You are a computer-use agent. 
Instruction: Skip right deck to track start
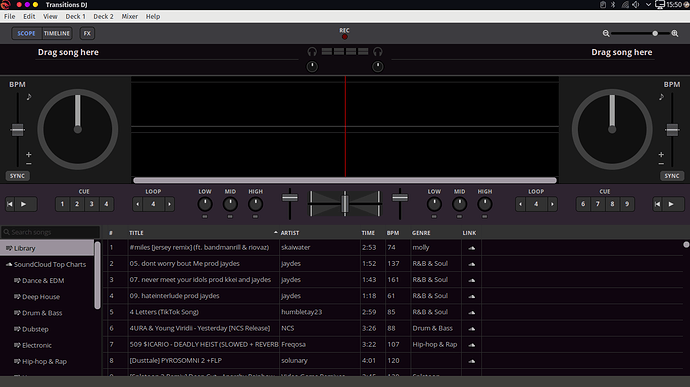point(657,204)
